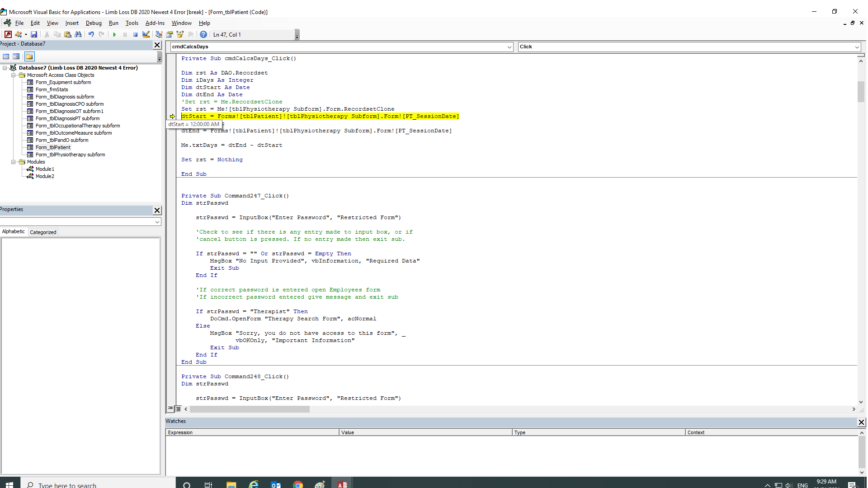This screenshot has width=868, height=488.
Task: Click the Copy toolbar icon
Action: [57, 34]
